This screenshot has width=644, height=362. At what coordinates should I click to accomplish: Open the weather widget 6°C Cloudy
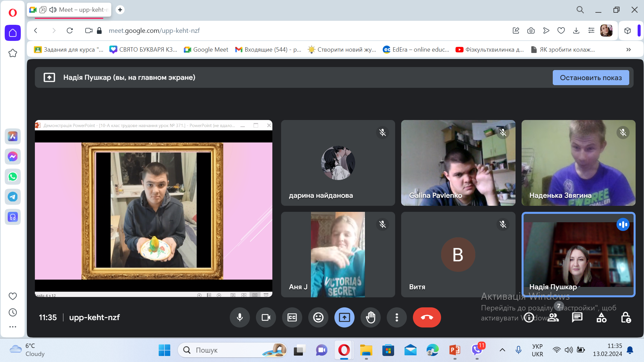28,350
